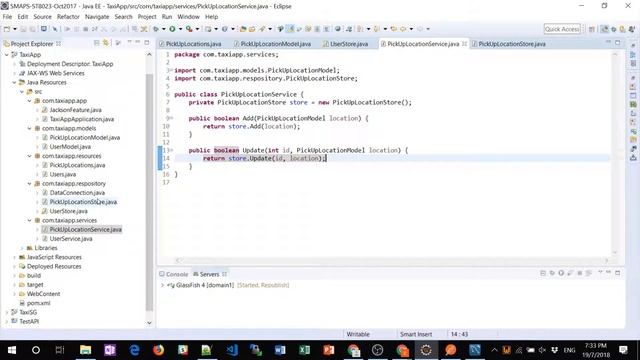Open the Refactor menu

coord(68,17)
